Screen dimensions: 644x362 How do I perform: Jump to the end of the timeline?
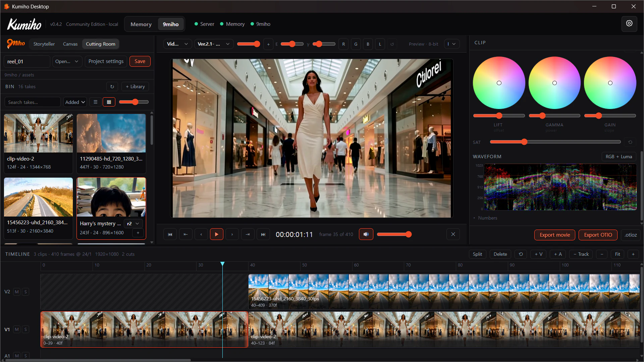click(263, 234)
